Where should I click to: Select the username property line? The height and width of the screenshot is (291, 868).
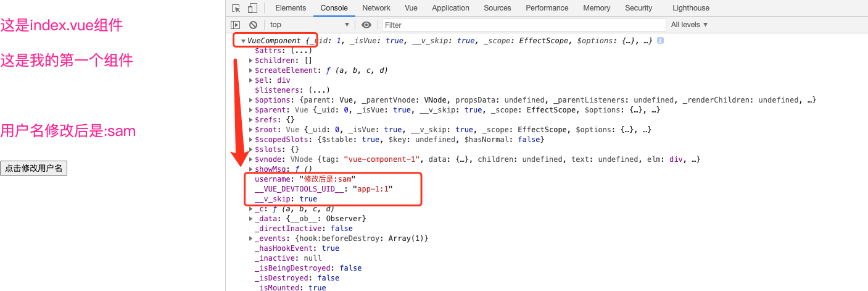(x=305, y=179)
